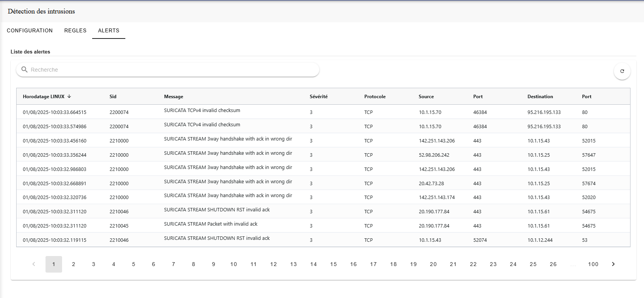Screen dimensions: 644x298
Task: Sort by the Source column header
Action: tap(426, 97)
